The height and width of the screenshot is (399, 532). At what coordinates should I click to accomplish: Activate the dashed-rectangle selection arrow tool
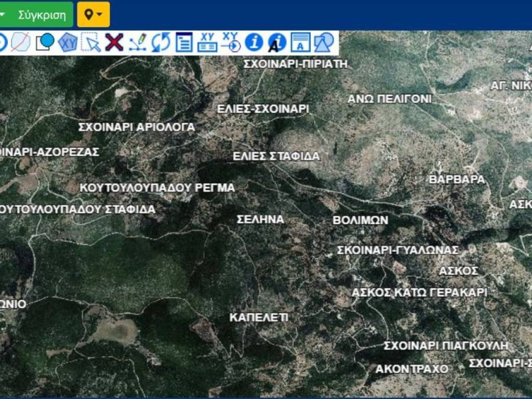pos(91,42)
